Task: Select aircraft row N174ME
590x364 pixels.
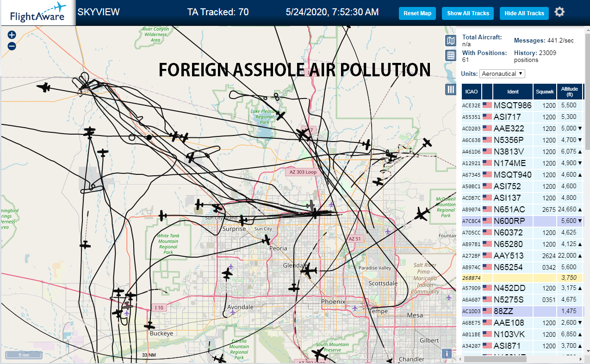Action: 523,163
